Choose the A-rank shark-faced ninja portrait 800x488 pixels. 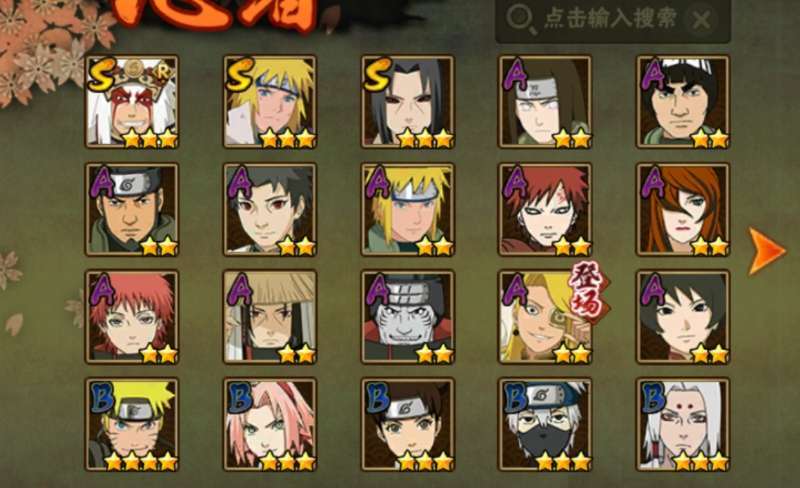coord(408,317)
